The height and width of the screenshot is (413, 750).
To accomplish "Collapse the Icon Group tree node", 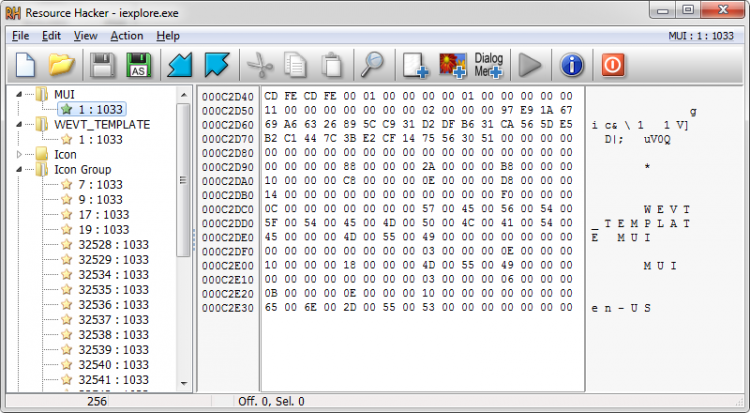I will tap(19, 169).
